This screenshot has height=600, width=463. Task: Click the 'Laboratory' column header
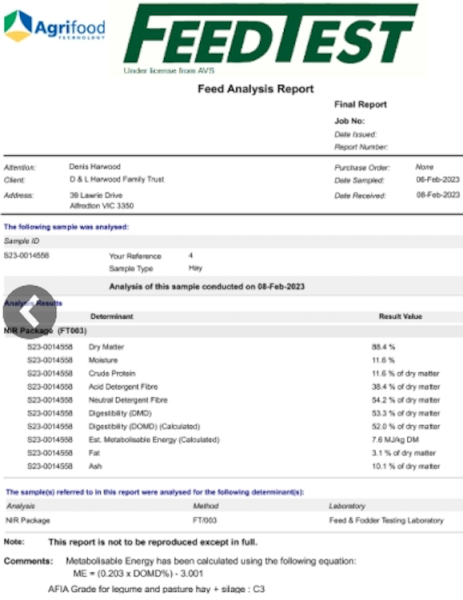pos(347,506)
